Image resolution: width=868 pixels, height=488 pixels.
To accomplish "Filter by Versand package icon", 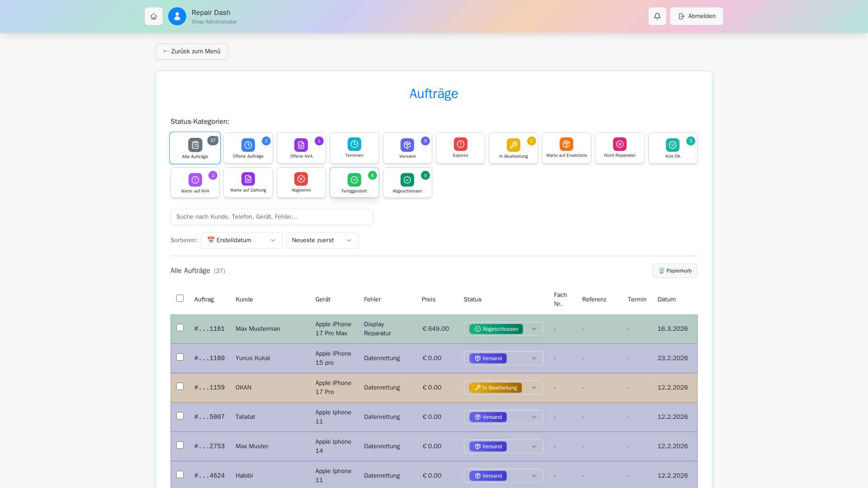I will [x=407, y=145].
